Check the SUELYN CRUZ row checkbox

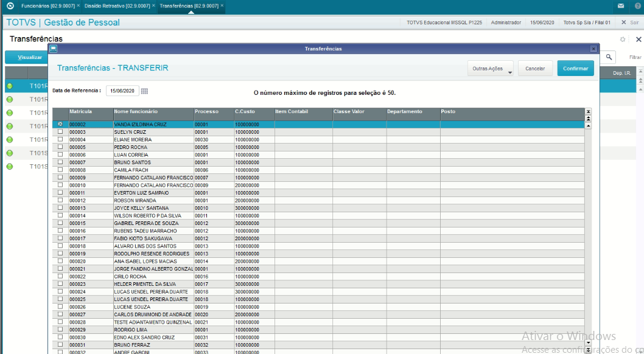(x=60, y=131)
